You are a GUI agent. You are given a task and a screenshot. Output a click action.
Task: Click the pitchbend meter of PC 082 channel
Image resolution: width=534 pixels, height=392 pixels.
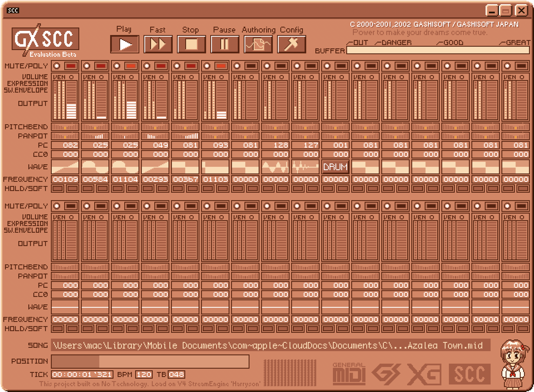click(x=65, y=127)
